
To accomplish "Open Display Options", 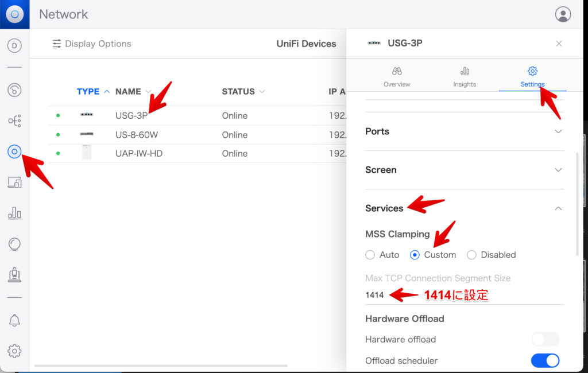I will [x=92, y=44].
